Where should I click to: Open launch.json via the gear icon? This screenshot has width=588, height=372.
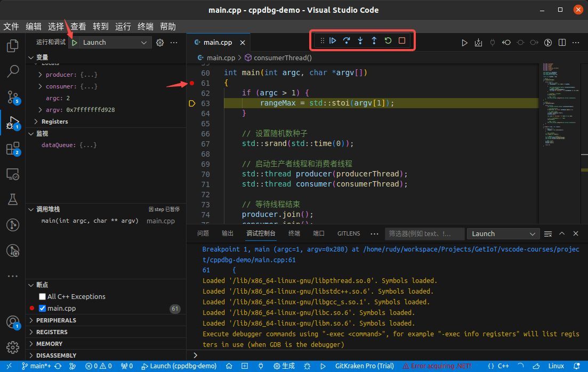(x=159, y=42)
